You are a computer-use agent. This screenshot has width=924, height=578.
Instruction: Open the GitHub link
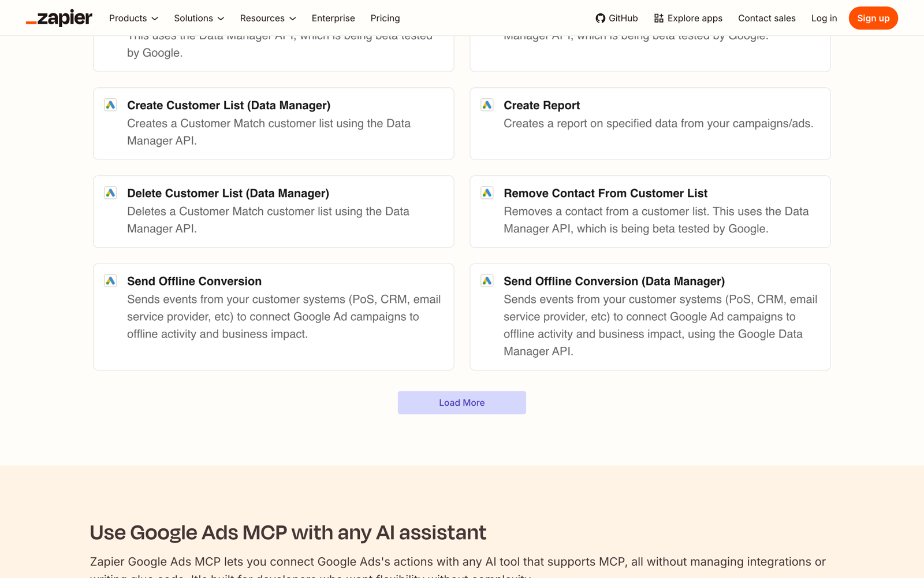617,18
